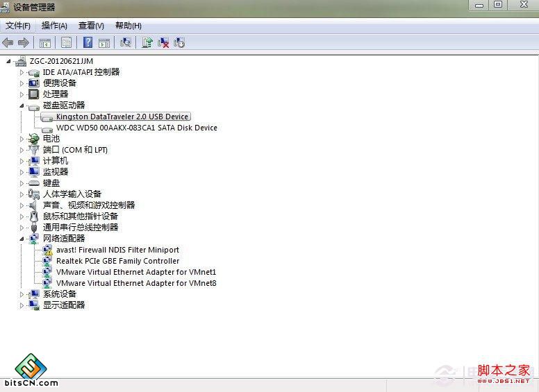Image resolution: width=539 pixels, height=392 pixels.
Task: Expand the 监视器 node
Action: coord(22,172)
